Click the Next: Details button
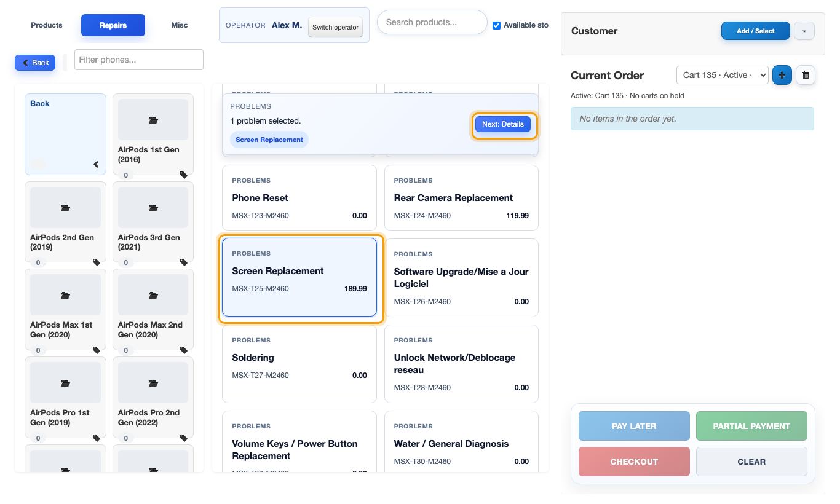This screenshot has height=504, width=840. [503, 124]
